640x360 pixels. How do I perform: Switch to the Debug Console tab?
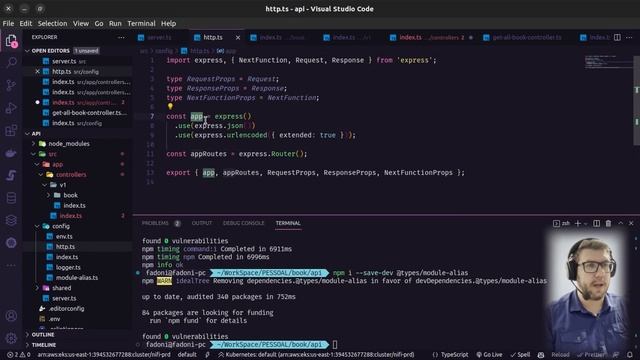[x=243, y=223]
